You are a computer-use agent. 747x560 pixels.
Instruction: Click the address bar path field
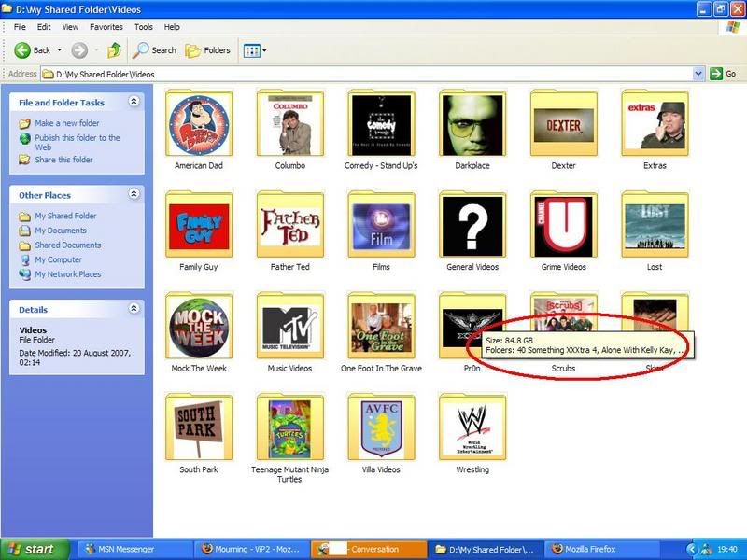coord(367,74)
